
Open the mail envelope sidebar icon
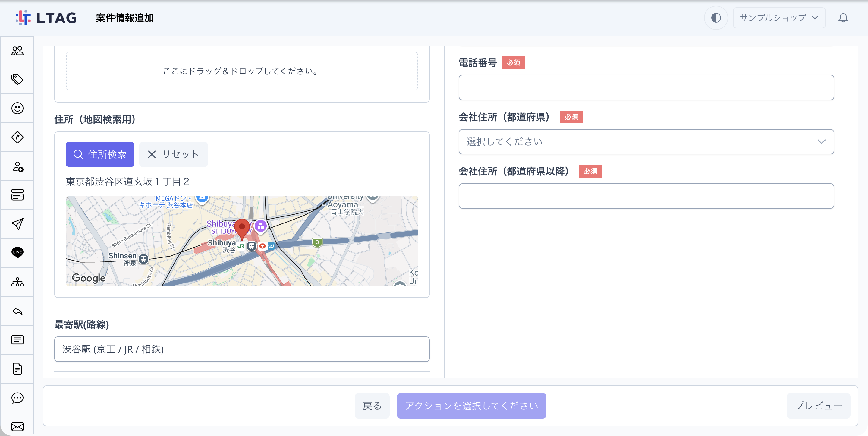click(17, 427)
